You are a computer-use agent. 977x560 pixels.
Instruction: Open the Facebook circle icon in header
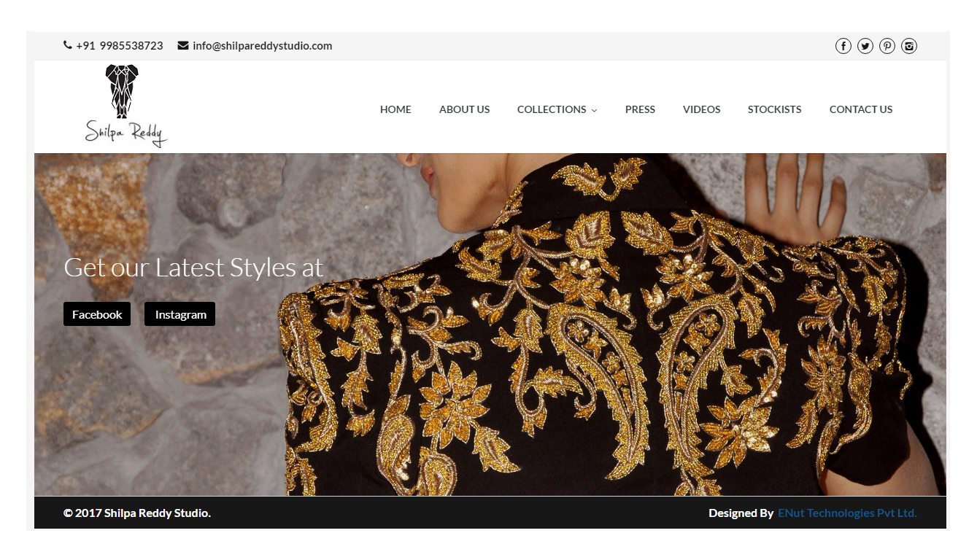[843, 46]
